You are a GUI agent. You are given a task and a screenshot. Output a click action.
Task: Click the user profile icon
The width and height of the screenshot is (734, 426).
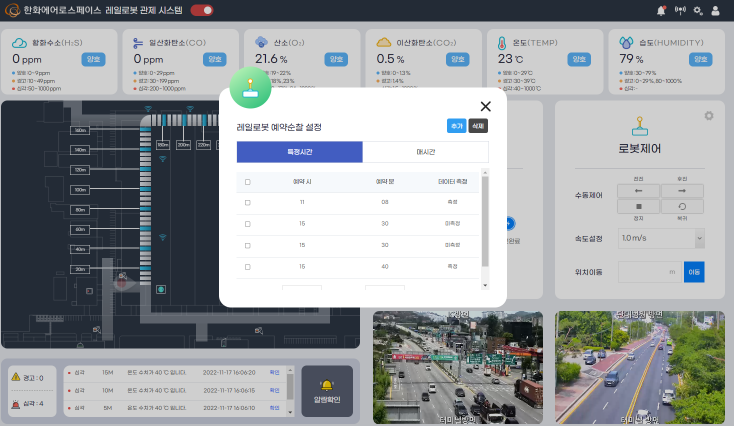[715, 10]
